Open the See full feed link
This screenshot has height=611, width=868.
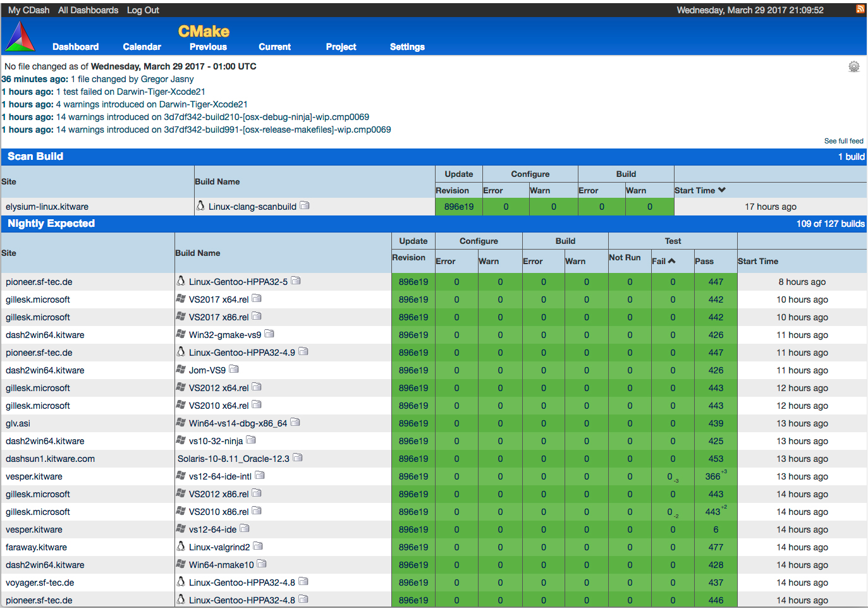(x=844, y=141)
